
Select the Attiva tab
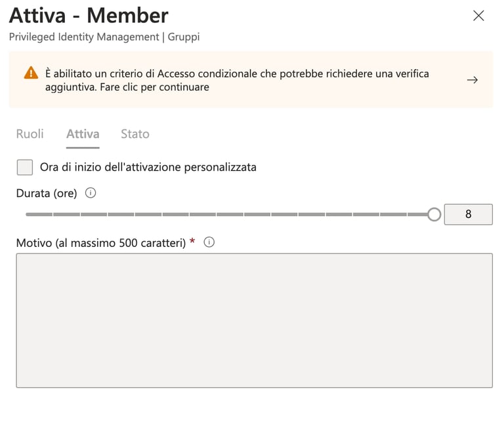[83, 134]
